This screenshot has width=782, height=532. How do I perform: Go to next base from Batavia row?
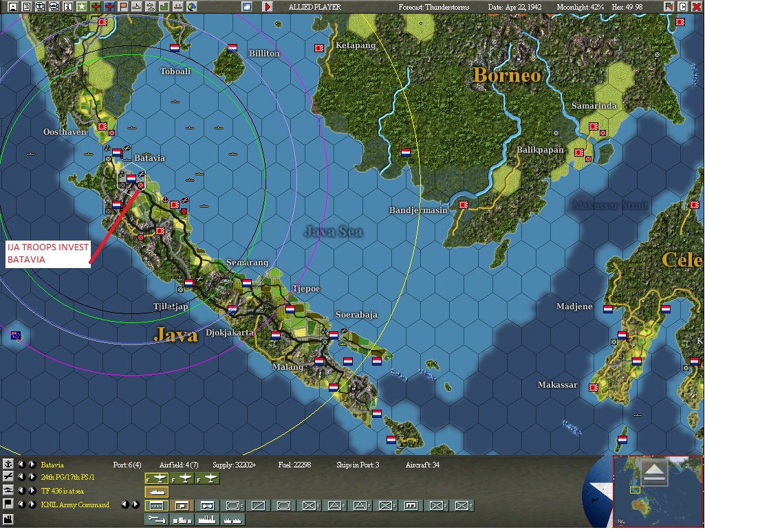click(32, 464)
